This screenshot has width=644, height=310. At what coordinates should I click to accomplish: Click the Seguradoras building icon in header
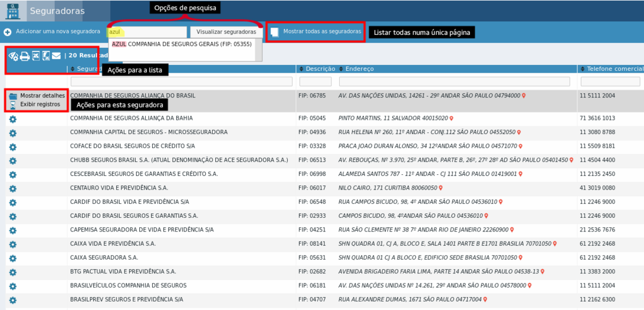tap(13, 11)
